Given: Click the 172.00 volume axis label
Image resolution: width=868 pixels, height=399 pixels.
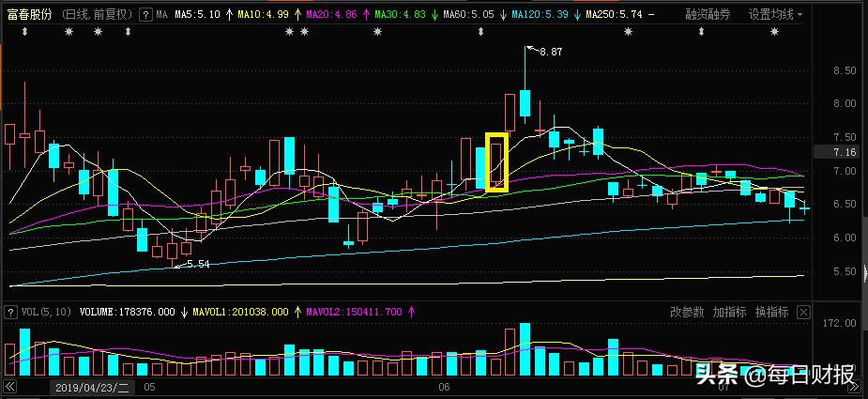Looking at the screenshot, I should point(842,323).
